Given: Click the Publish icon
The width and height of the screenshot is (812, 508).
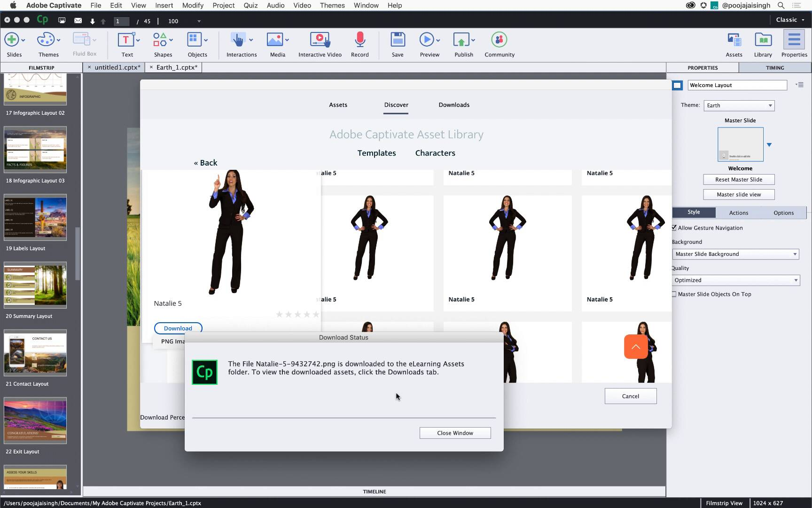Looking at the screenshot, I should [x=461, y=40].
